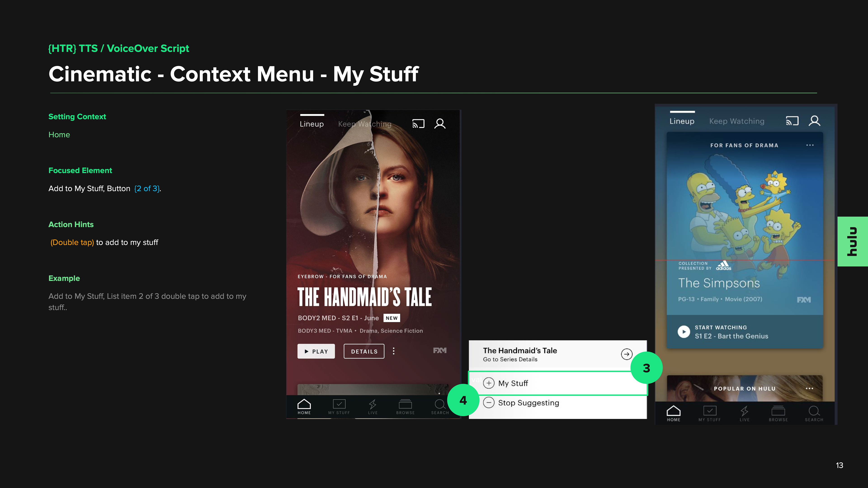
Task: Open the profile icon on the right phone
Action: pyautogui.click(x=814, y=121)
